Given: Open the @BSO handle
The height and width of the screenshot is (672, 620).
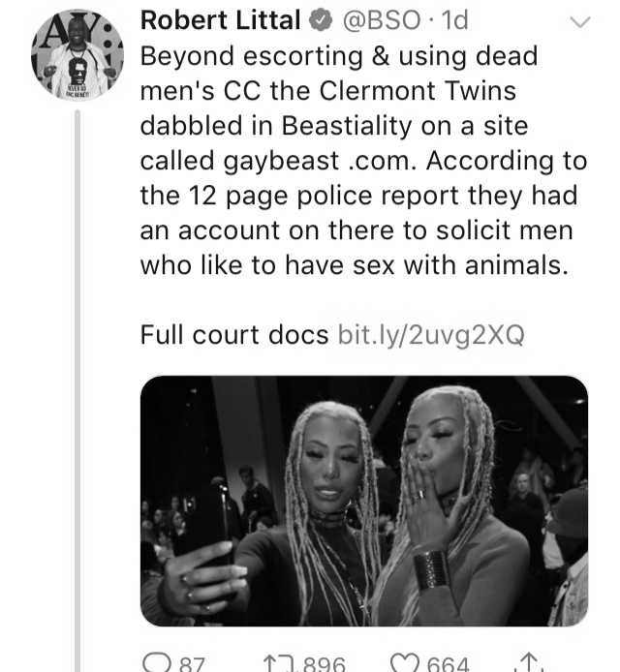Looking at the screenshot, I should [x=381, y=20].
